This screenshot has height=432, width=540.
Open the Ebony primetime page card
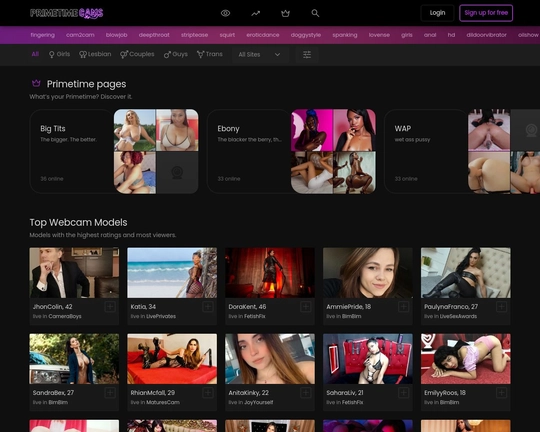[x=291, y=151]
